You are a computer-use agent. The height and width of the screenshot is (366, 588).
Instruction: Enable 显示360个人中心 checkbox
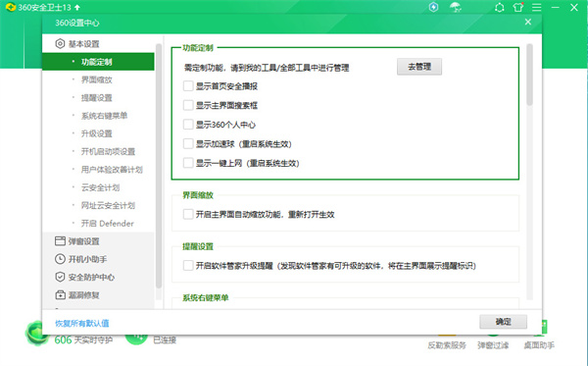[x=188, y=125]
